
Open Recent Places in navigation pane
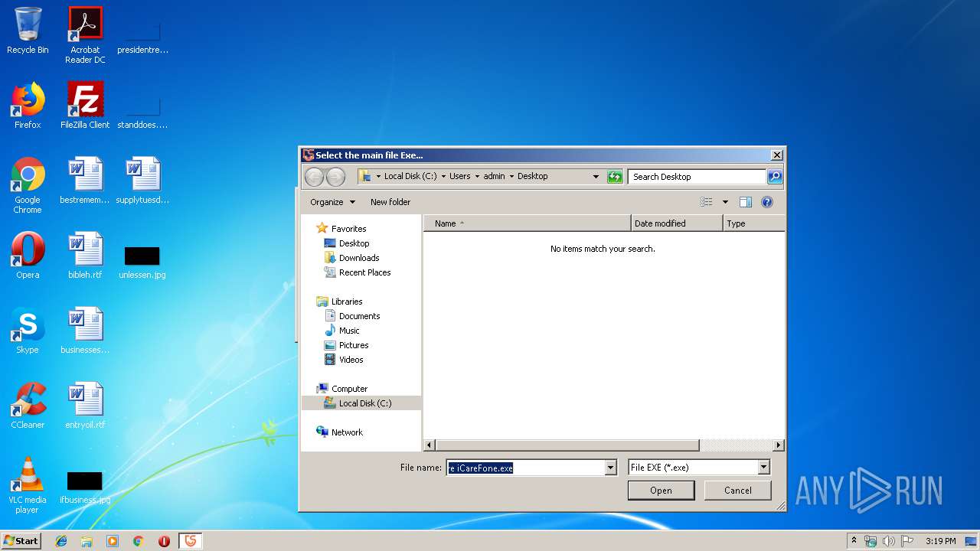364,272
